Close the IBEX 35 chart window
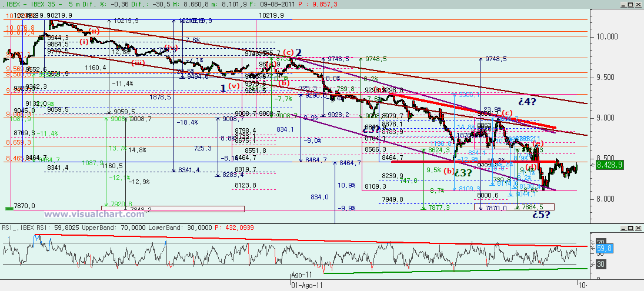This screenshot has width=644, height=291. point(638,4)
